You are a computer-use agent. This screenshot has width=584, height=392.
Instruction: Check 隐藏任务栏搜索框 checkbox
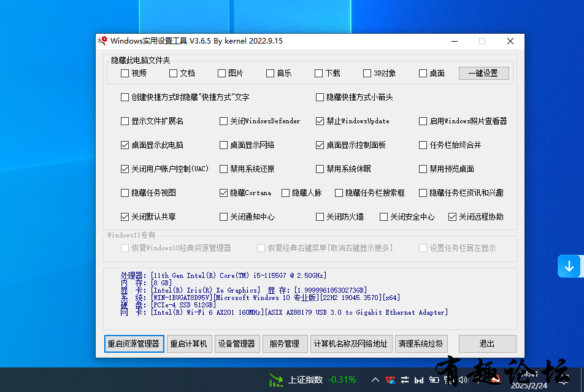click(339, 193)
